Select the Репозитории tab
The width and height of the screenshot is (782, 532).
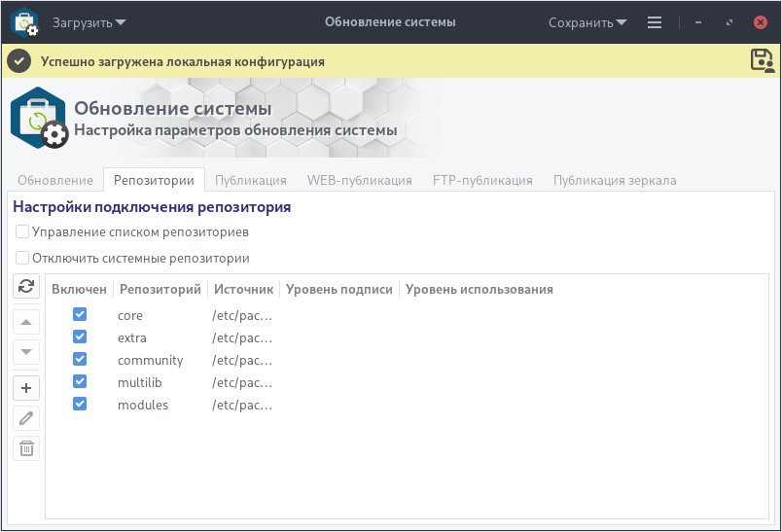(x=154, y=180)
